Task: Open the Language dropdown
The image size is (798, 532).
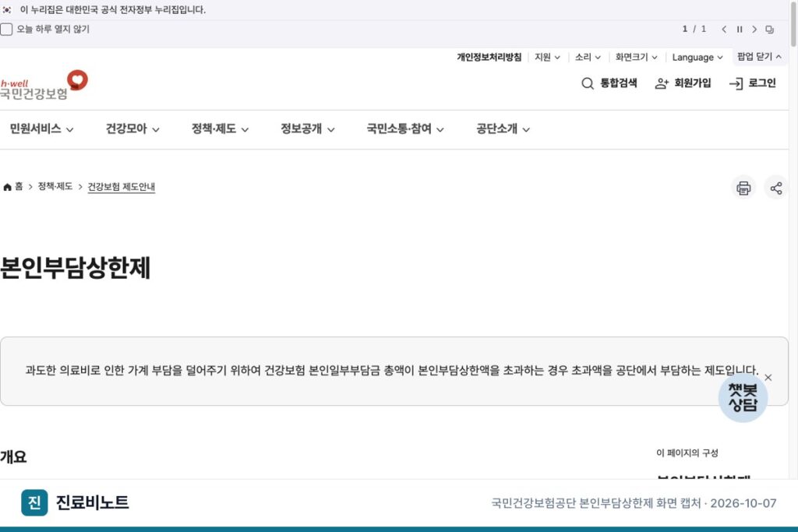Action: click(697, 57)
